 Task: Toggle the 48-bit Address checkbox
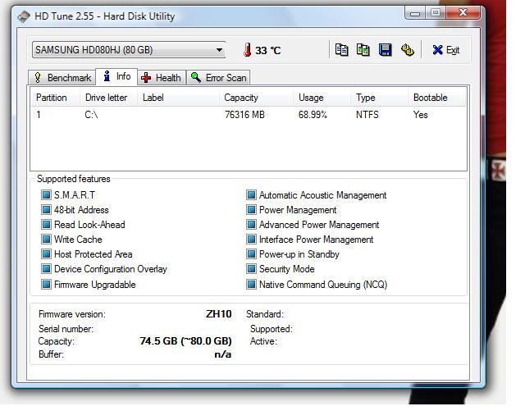(46, 210)
